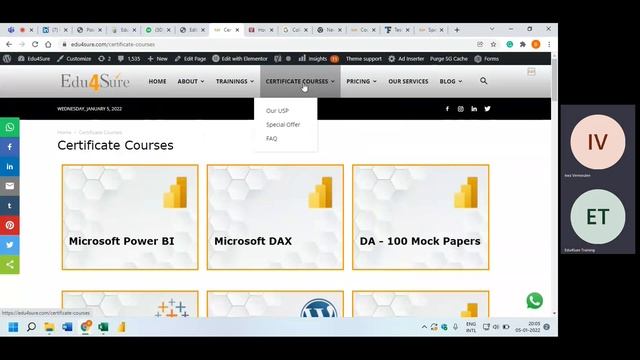The image size is (640, 360).
Task: Open OUR SERVICES page
Action: tap(408, 81)
